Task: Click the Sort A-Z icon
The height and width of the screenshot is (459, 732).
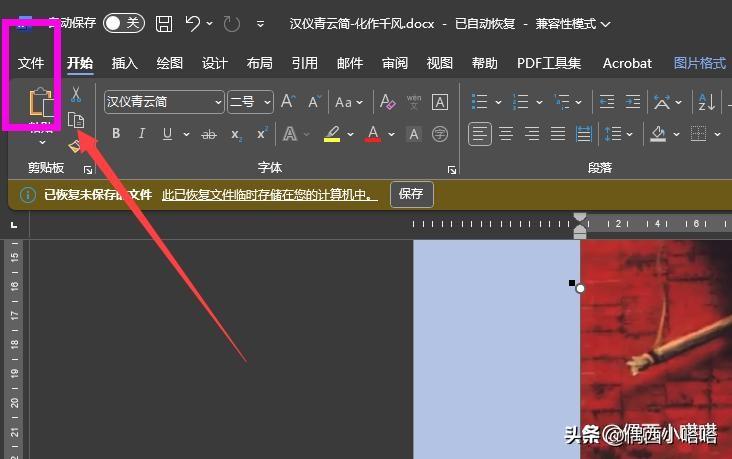Action: click(x=706, y=101)
